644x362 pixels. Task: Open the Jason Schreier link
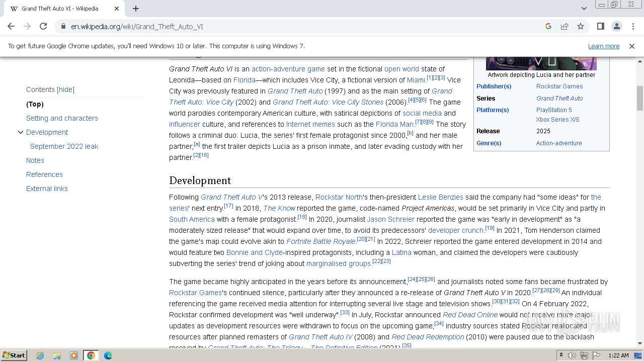pyautogui.click(x=391, y=219)
